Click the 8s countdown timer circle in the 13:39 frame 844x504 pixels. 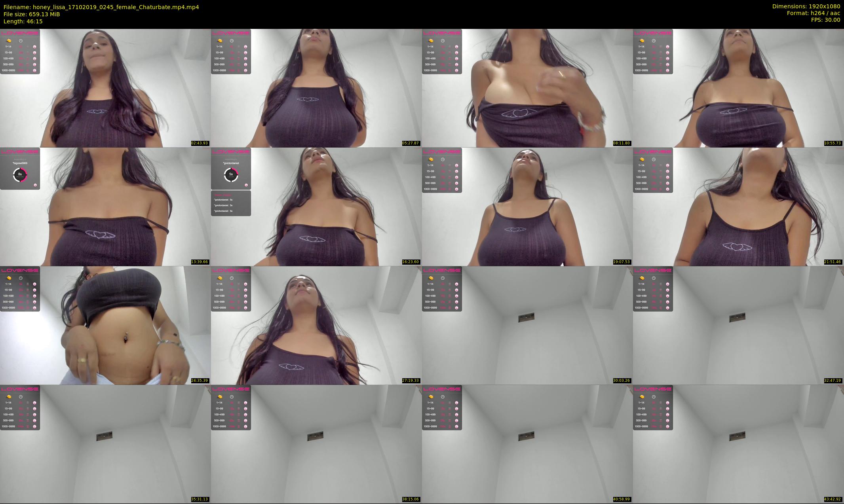[x=20, y=174]
